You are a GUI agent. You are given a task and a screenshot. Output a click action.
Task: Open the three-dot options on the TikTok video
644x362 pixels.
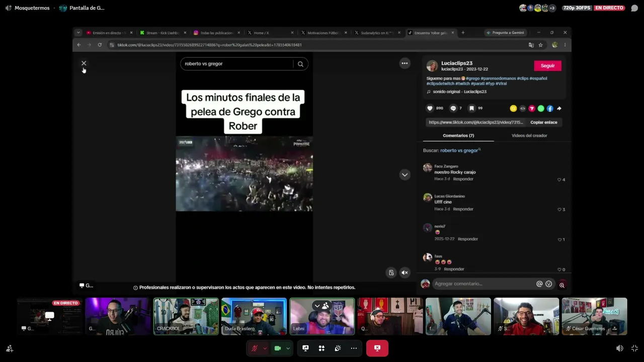point(405,63)
